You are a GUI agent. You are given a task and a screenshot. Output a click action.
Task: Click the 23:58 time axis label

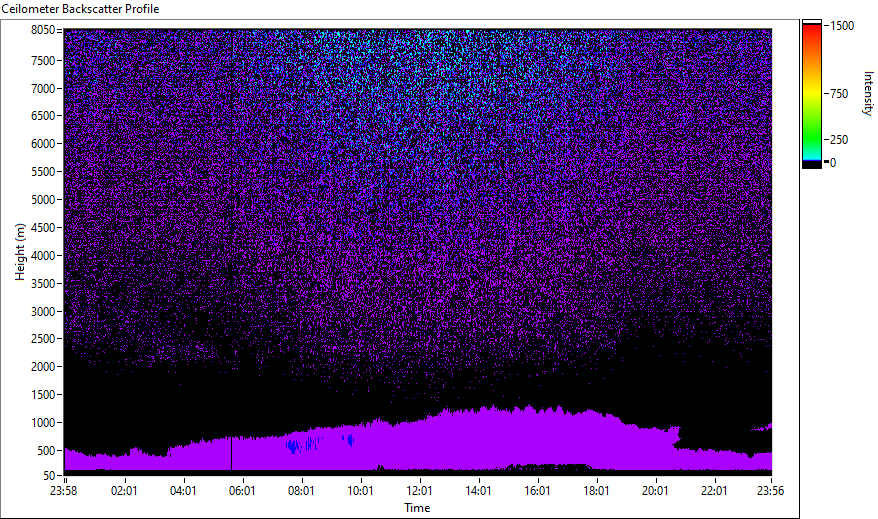pyautogui.click(x=63, y=491)
